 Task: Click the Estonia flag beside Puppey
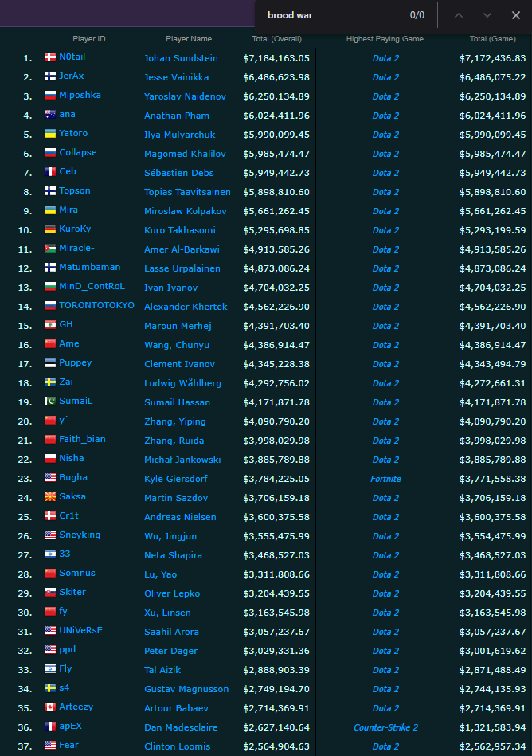(50, 363)
